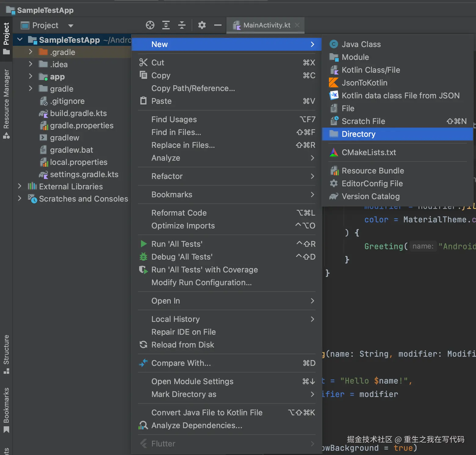Select build.gradle.kts in project tree
Viewport: 476px width, 455px height.
click(78, 113)
